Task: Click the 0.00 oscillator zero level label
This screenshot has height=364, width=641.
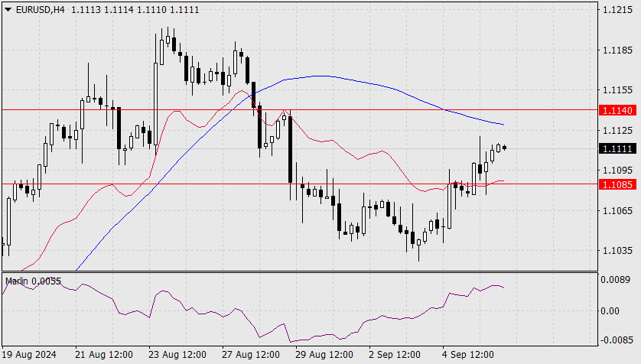Action: tap(609, 311)
